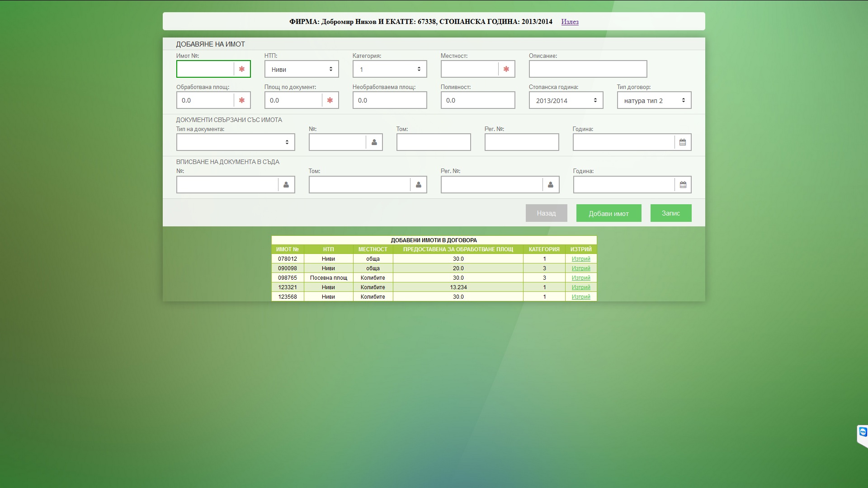Click table cell 098765
Viewport: 868px width, 488px height.
pos(288,278)
